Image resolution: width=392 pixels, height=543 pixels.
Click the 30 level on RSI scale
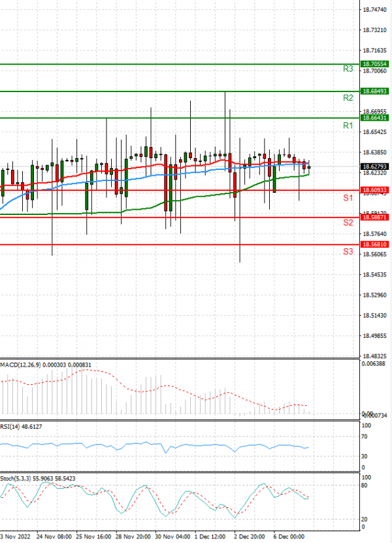pyautogui.click(x=365, y=457)
